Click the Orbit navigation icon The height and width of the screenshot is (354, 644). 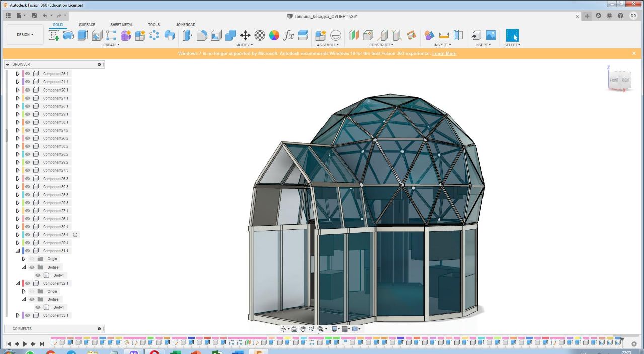pyautogui.click(x=283, y=329)
